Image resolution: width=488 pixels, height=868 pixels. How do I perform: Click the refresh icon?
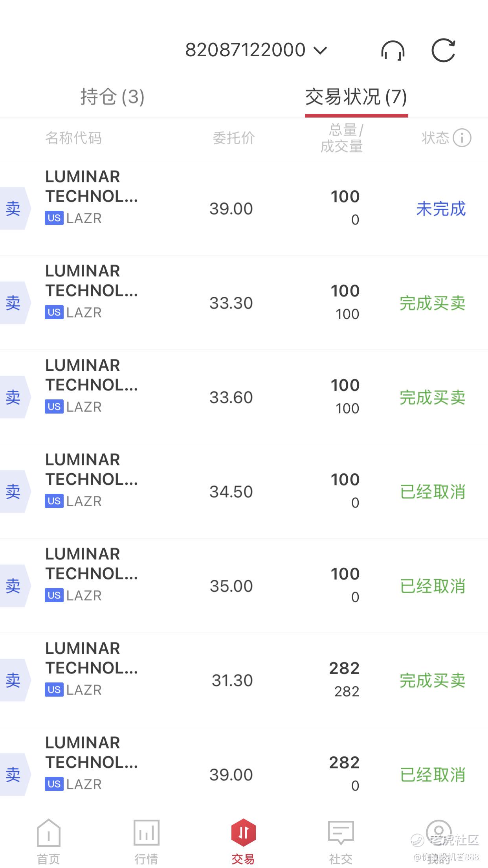click(x=443, y=50)
